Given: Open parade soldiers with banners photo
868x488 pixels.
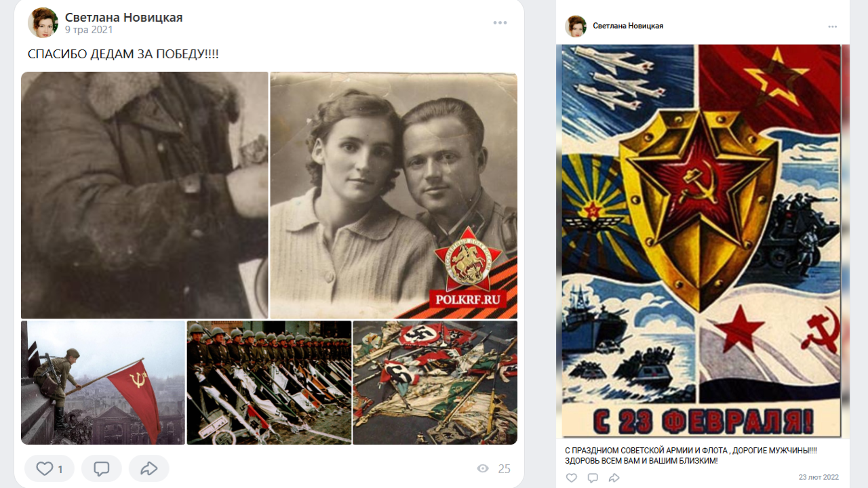Looking at the screenshot, I should coord(269,382).
